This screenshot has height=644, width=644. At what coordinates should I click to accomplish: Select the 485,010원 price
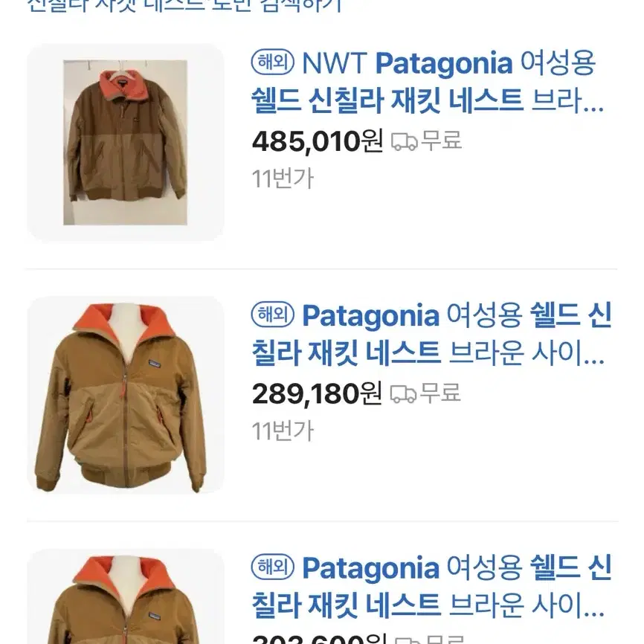tap(318, 141)
